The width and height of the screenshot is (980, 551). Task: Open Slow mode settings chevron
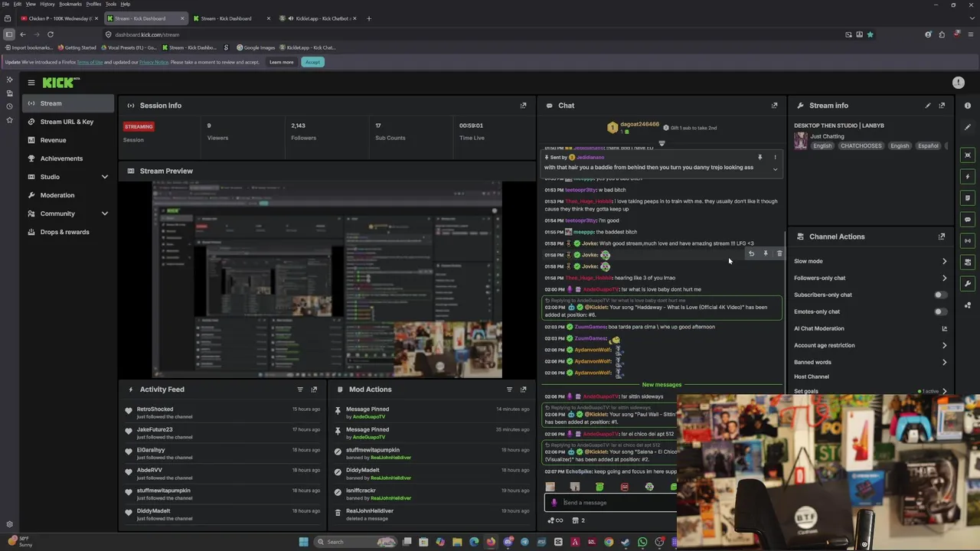[x=944, y=261]
